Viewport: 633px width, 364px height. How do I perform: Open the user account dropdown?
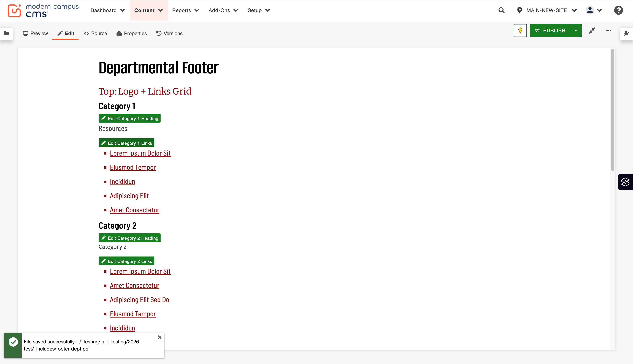click(x=593, y=10)
